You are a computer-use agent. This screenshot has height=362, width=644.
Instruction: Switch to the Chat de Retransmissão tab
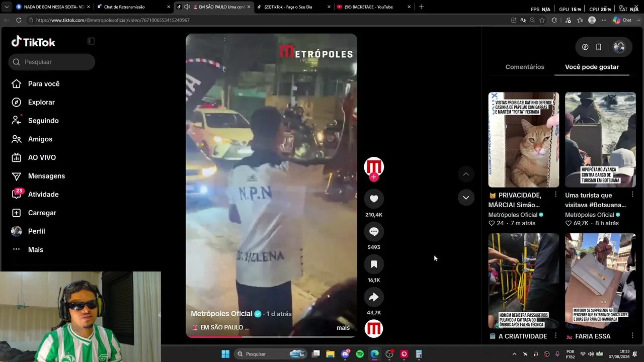click(x=133, y=7)
